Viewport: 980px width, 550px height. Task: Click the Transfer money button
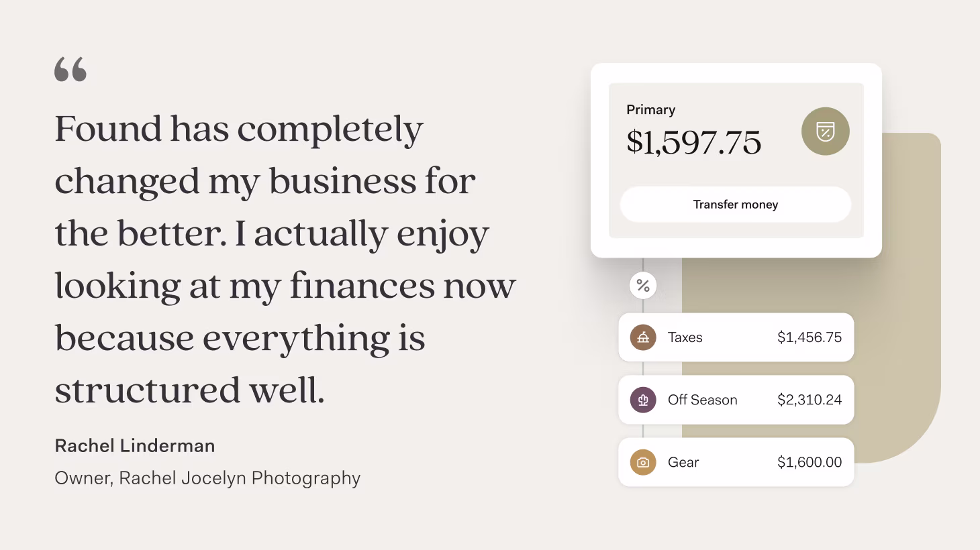point(736,205)
